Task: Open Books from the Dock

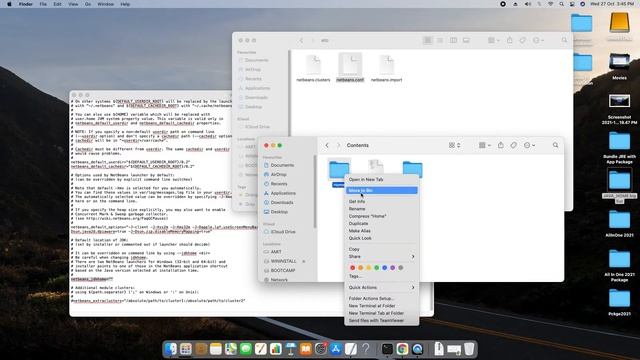Action: tap(306, 349)
